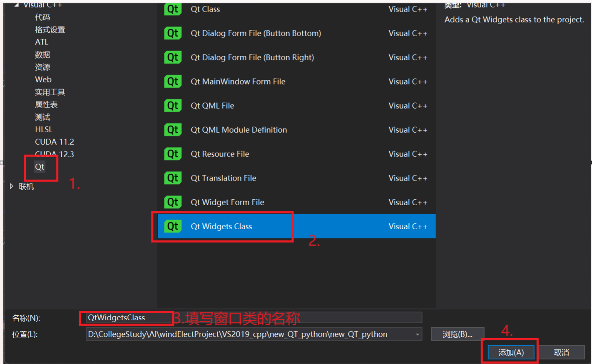Select the 数据 category
Viewport: 592px width, 364px height.
(42, 54)
